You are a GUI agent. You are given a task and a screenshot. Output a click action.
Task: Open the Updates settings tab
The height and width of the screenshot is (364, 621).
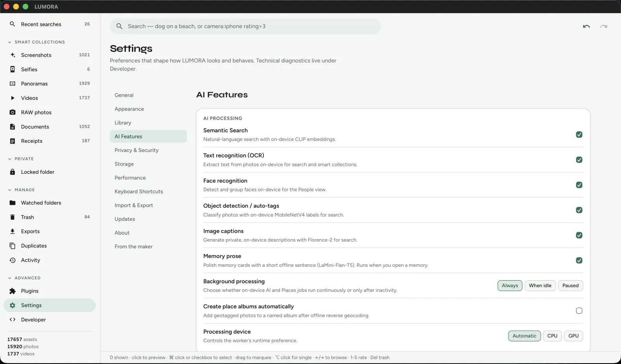pyautogui.click(x=148, y=219)
